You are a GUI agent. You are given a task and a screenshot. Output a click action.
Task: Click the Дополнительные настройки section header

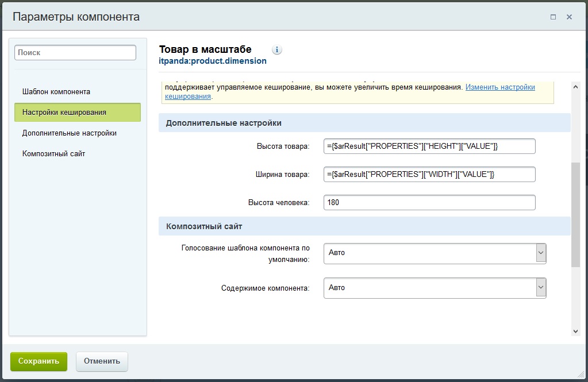point(364,123)
